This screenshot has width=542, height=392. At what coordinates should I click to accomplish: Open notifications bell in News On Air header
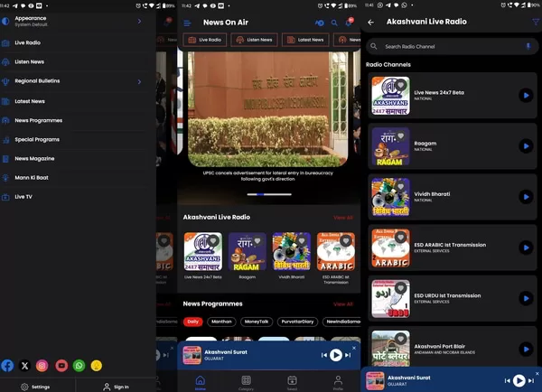(x=349, y=22)
